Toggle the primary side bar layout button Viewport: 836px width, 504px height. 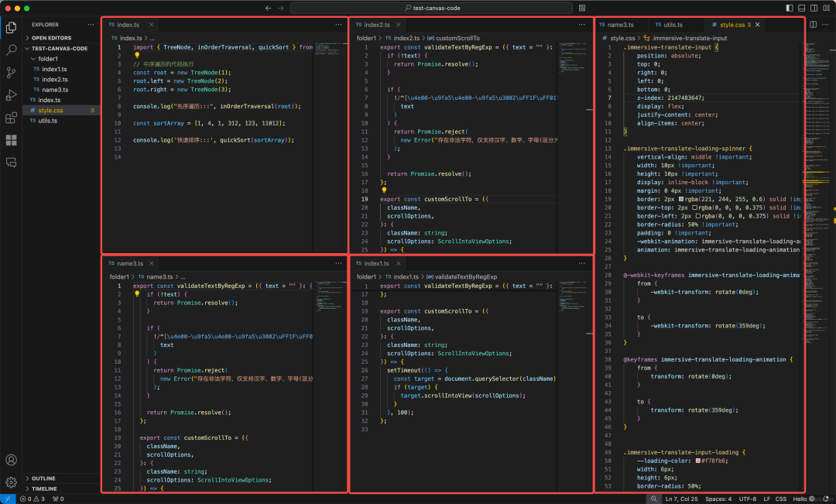click(x=790, y=8)
